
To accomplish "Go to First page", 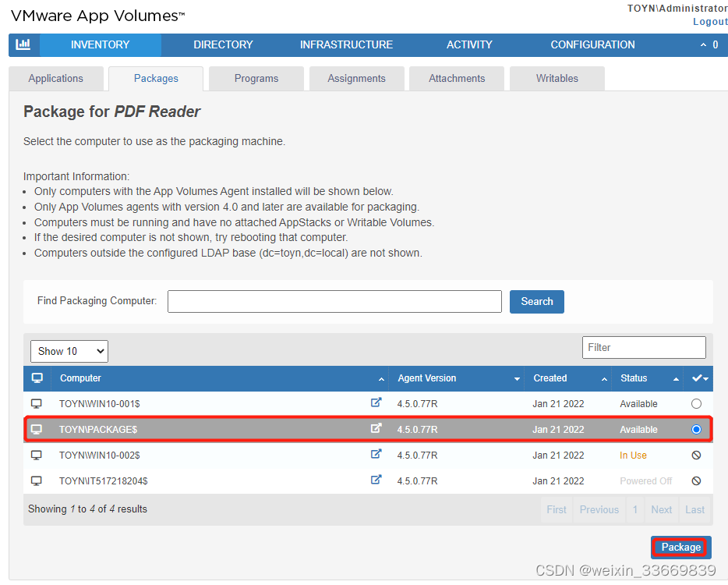I will [557, 509].
